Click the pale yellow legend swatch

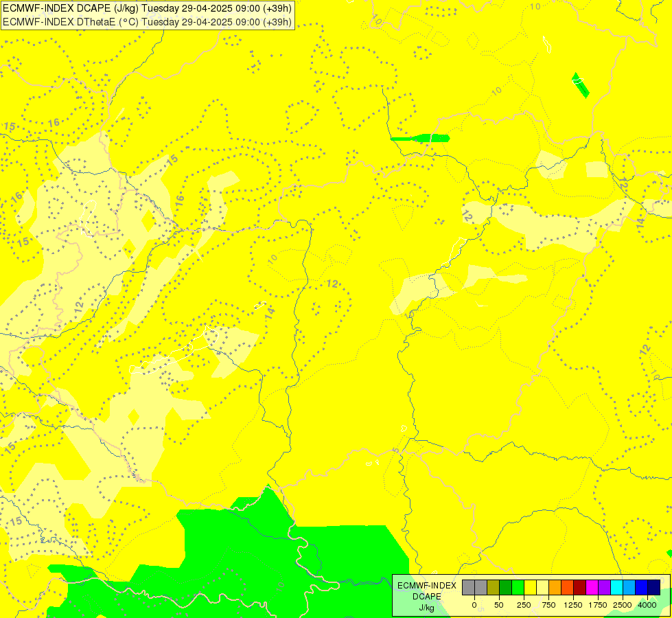[x=542, y=588]
